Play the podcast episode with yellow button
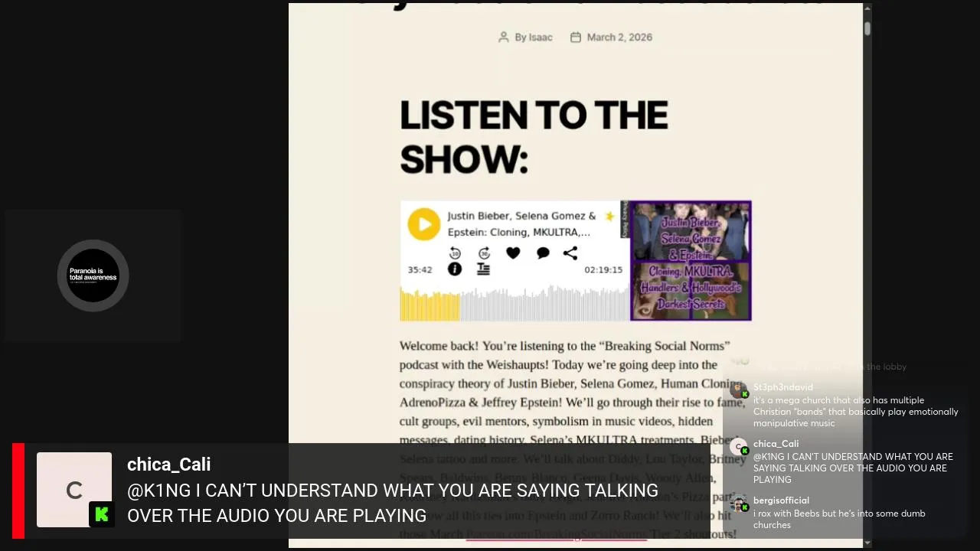 [423, 224]
